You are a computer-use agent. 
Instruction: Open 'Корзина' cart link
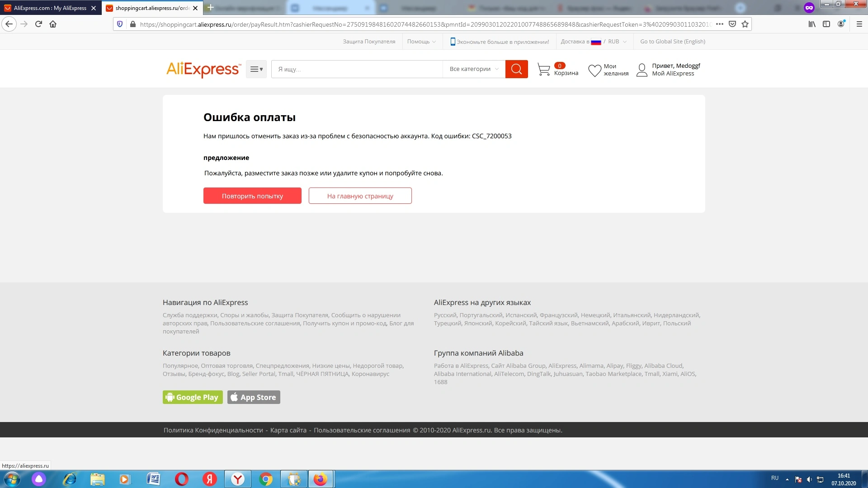[x=566, y=73]
